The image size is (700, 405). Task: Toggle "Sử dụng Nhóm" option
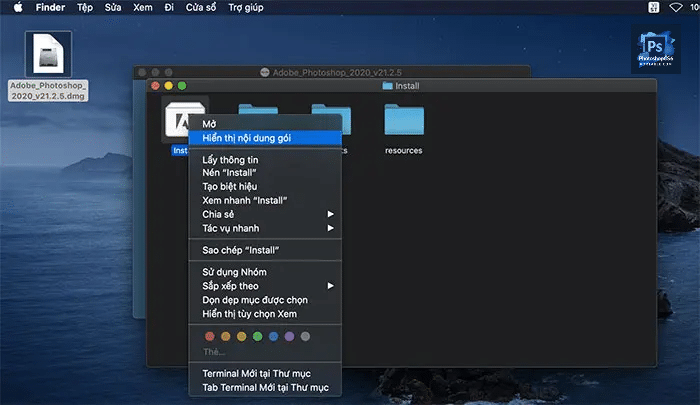coord(234,272)
